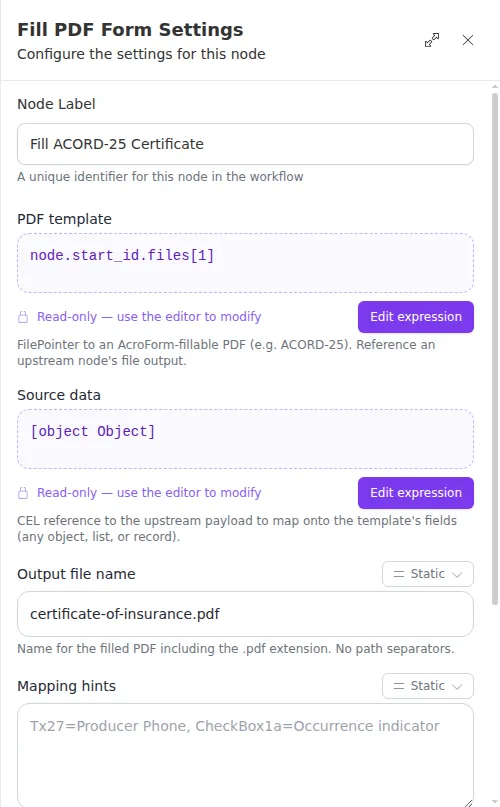Click the panel vertical scrollbar

pyautogui.click(x=495, y=348)
